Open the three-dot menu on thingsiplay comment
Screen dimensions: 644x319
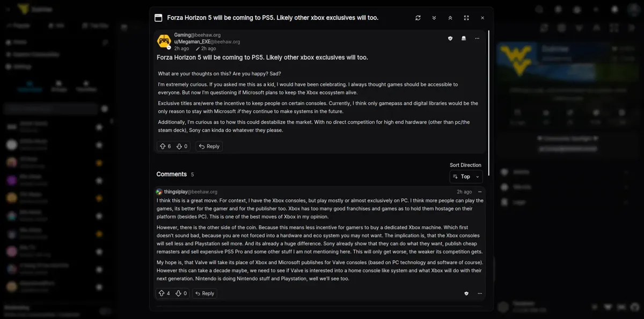[x=480, y=293]
